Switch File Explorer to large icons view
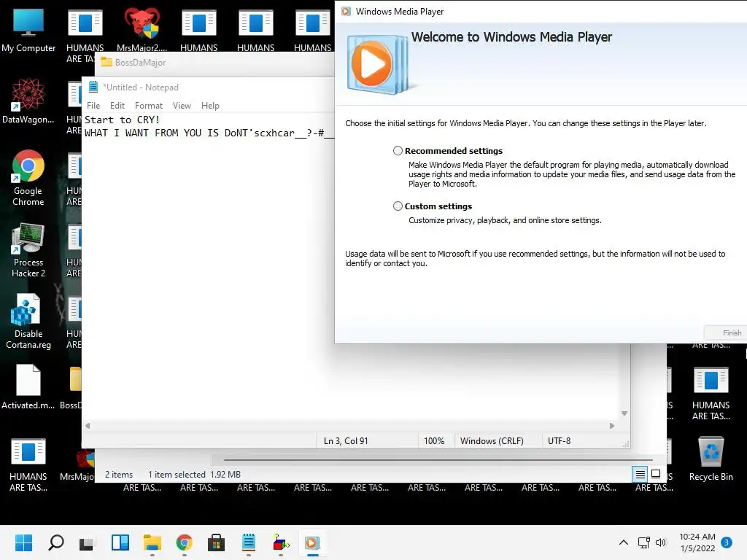 click(656, 474)
